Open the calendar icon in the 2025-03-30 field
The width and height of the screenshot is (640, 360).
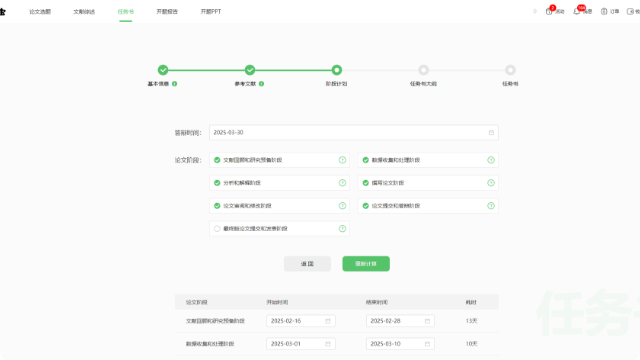491,133
